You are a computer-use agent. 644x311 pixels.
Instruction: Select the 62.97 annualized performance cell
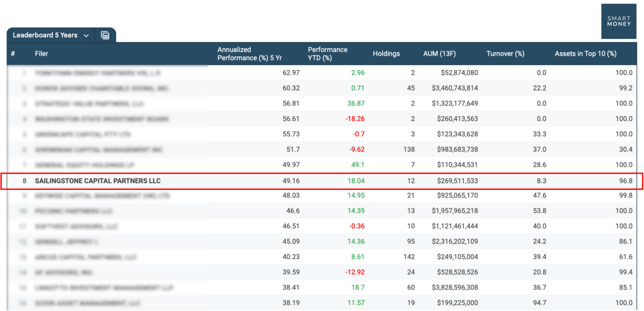(x=291, y=73)
